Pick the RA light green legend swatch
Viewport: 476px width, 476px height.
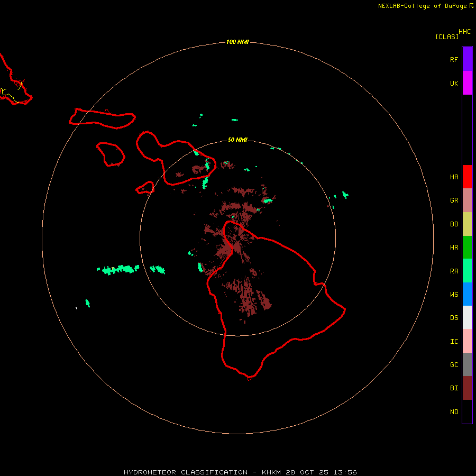pos(467,271)
